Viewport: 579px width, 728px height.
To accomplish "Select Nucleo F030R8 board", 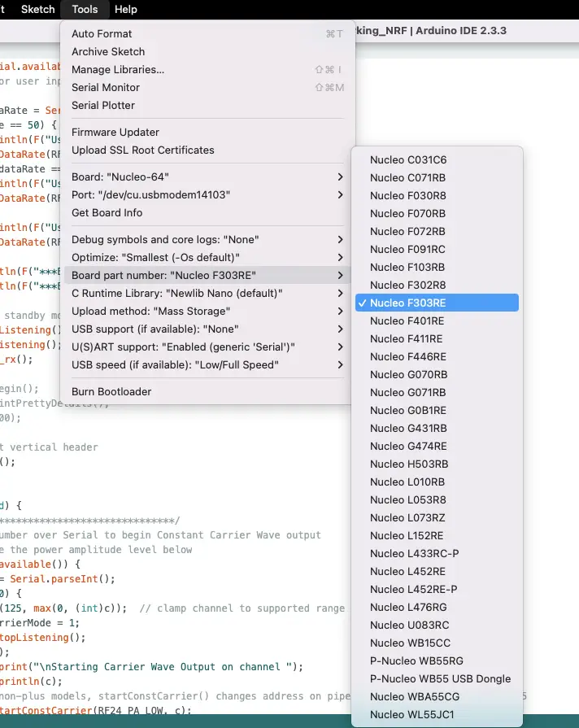I will pos(437,195).
